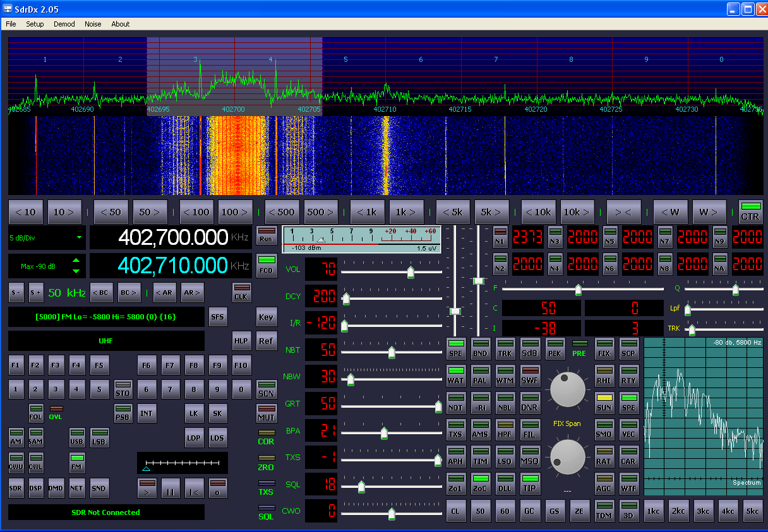Start recording with the o button
The height and width of the screenshot is (532, 768).
coord(218,488)
